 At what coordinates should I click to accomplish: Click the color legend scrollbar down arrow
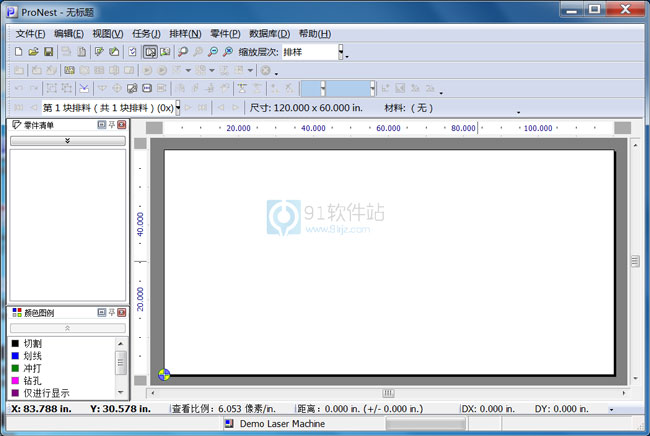click(121, 392)
